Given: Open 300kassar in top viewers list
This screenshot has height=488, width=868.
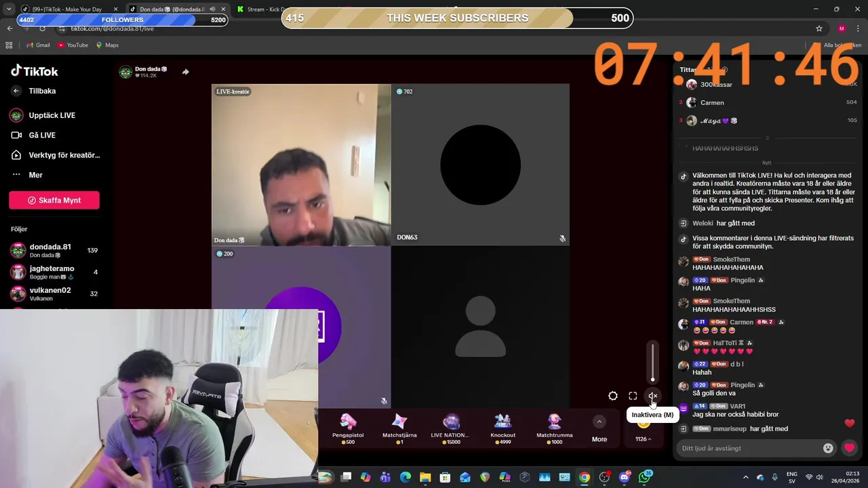Looking at the screenshot, I should point(716,85).
